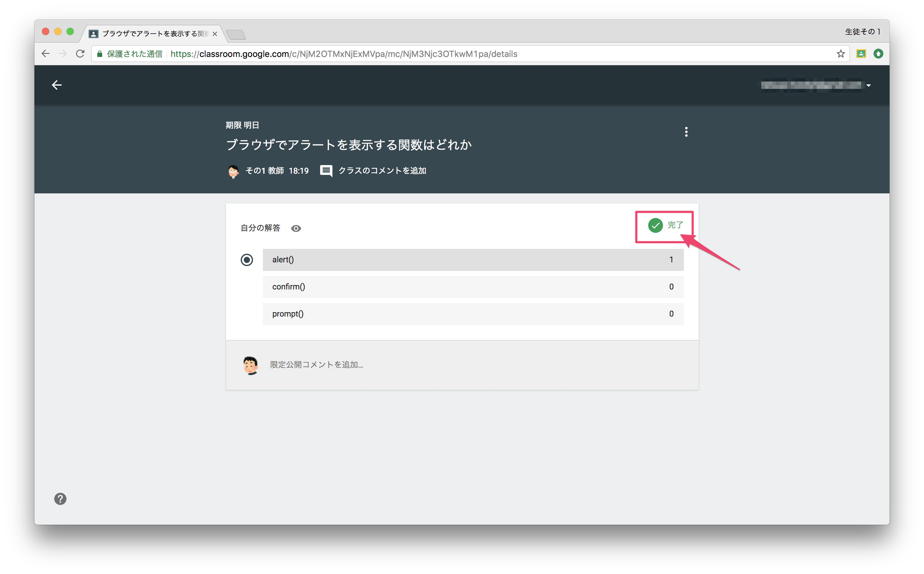This screenshot has width=924, height=574.
Task: Click クラスのコメントを追加 link
Action: pos(383,171)
